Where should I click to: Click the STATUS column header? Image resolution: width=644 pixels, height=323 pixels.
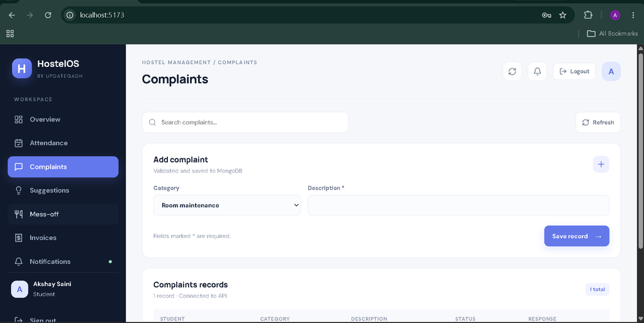(x=465, y=319)
